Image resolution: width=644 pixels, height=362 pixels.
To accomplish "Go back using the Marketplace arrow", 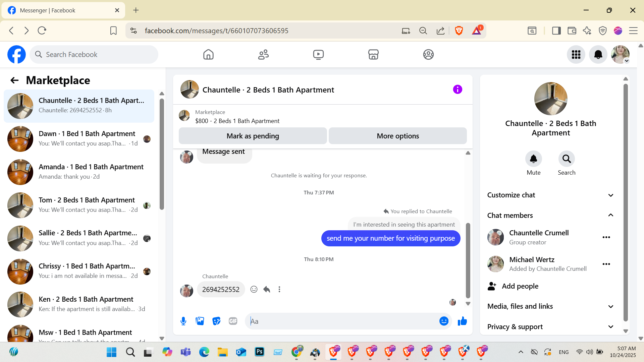I will (14, 80).
